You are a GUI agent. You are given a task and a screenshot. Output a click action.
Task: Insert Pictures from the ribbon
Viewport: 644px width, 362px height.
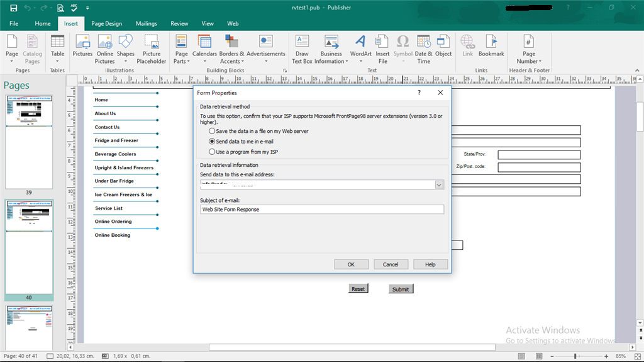coord(82,46)
